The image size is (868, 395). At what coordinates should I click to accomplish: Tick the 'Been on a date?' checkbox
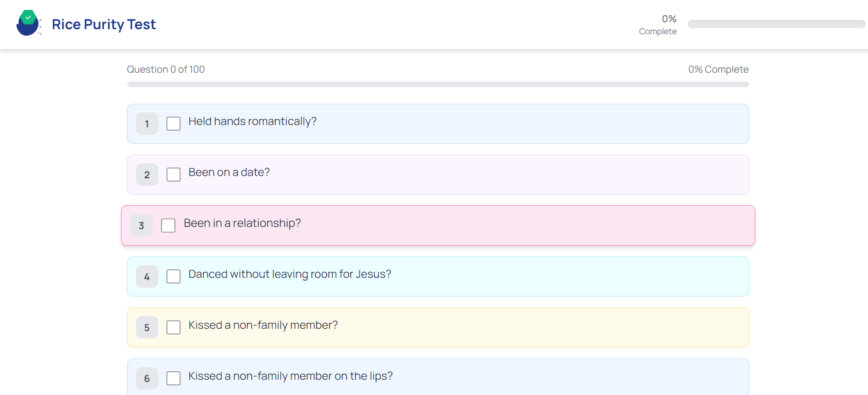pos(174,175)
